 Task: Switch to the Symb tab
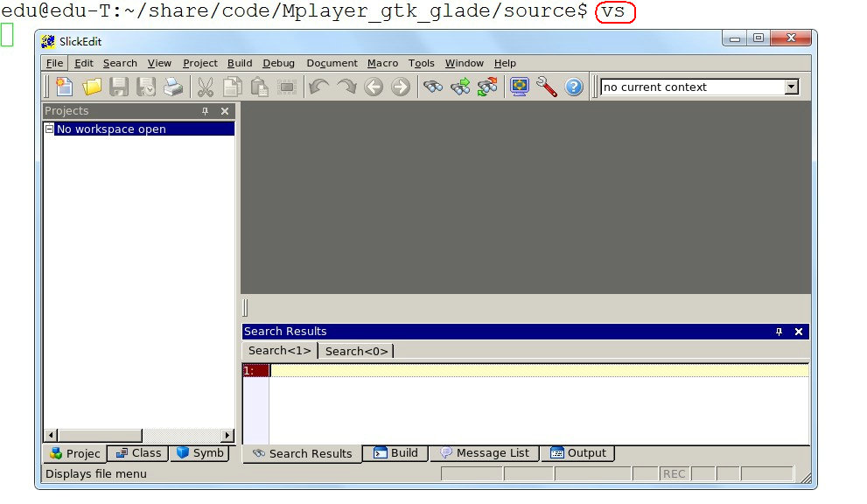(199, 453)
